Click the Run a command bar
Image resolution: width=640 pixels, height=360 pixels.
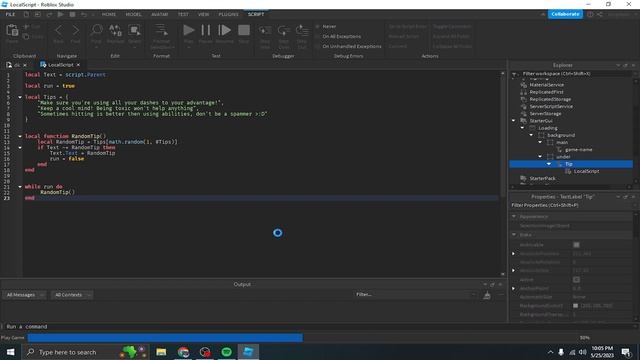(318, 327)
